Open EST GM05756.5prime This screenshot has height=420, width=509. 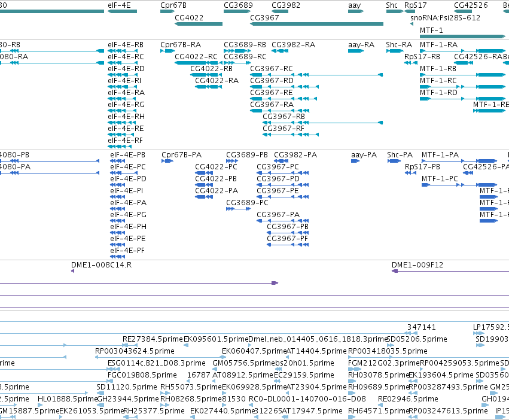tap(244, 363)
